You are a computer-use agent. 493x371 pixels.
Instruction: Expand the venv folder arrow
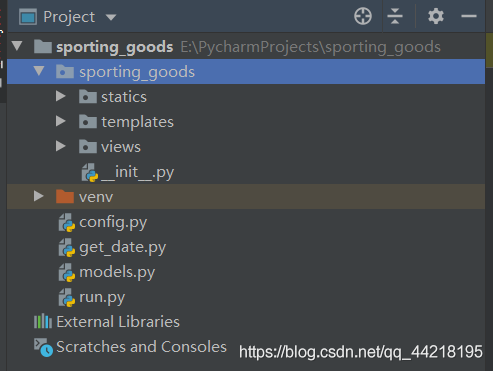[x=39, y=196]
